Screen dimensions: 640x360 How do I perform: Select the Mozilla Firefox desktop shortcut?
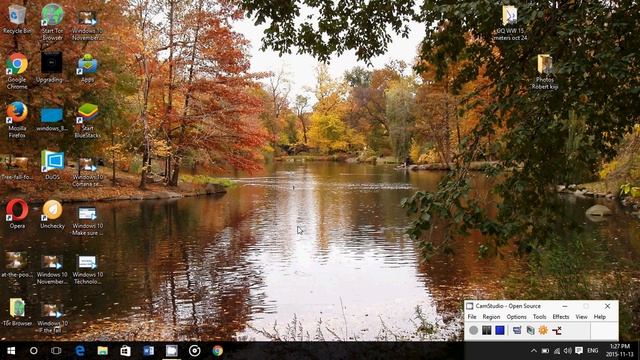[17, 120]
